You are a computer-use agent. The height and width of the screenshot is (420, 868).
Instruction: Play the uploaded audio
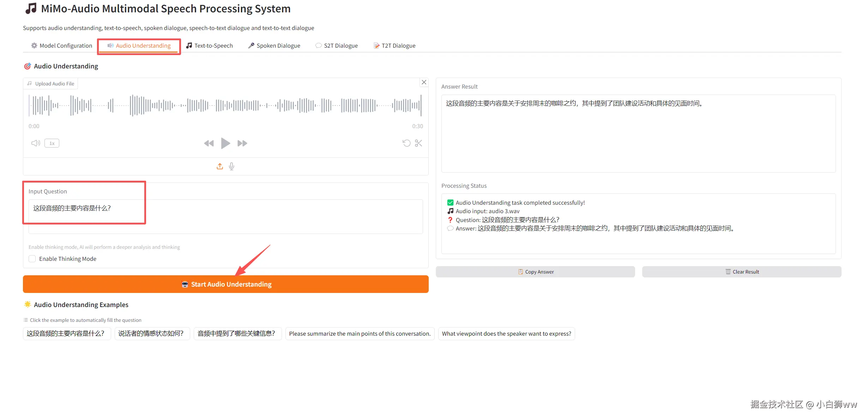click(x=225, y=143)
